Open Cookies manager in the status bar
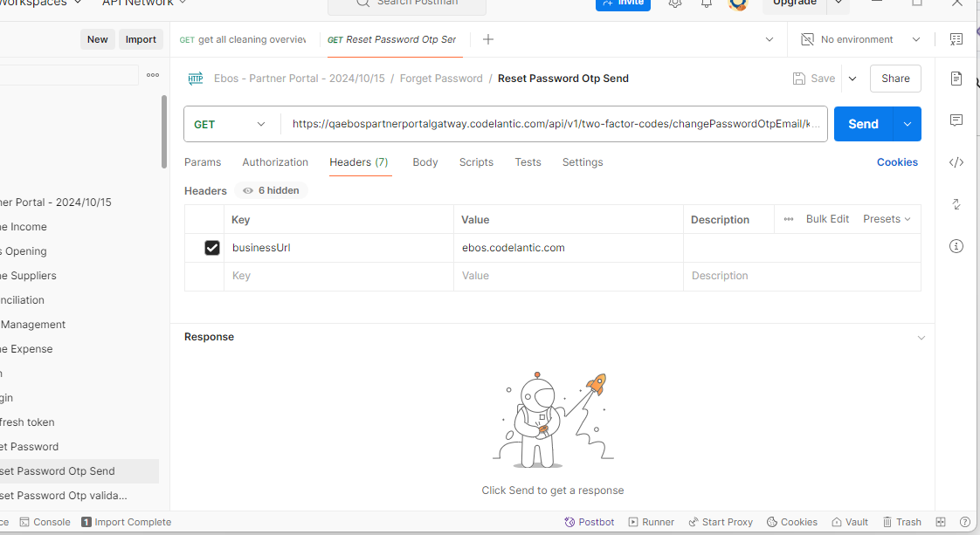Screen dimensions: 980x535 pos(792,522)
